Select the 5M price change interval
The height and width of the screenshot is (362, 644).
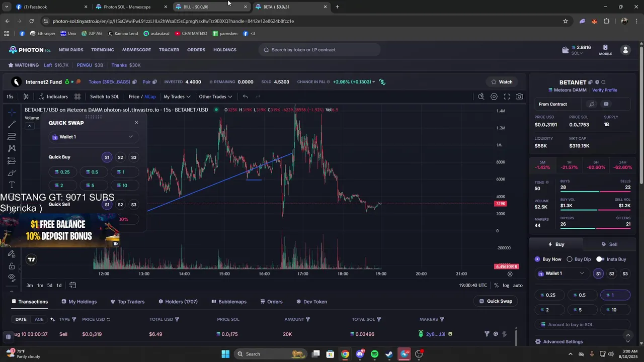pyautogui.click(x=542, y=165)
